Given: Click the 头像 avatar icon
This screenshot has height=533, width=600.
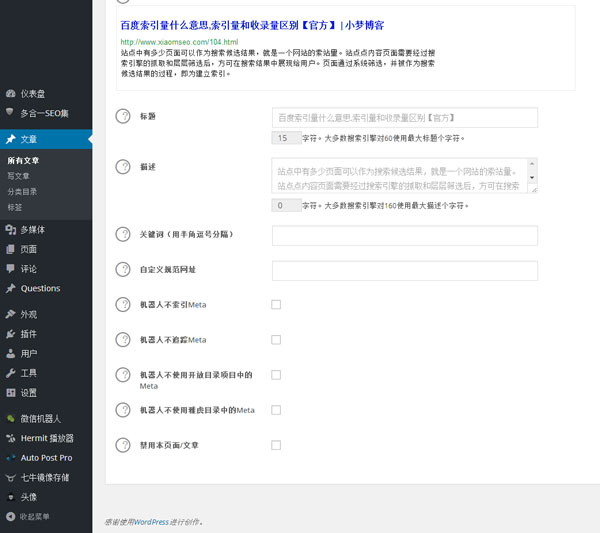Looking at the screenshot, I should tap(11, 497).
